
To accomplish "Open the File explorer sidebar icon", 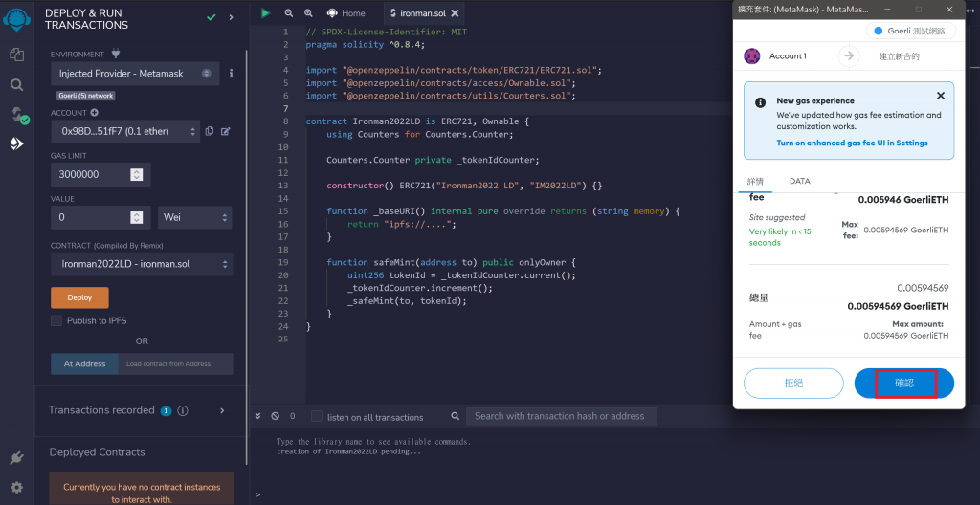I will (x=17, y=55).
